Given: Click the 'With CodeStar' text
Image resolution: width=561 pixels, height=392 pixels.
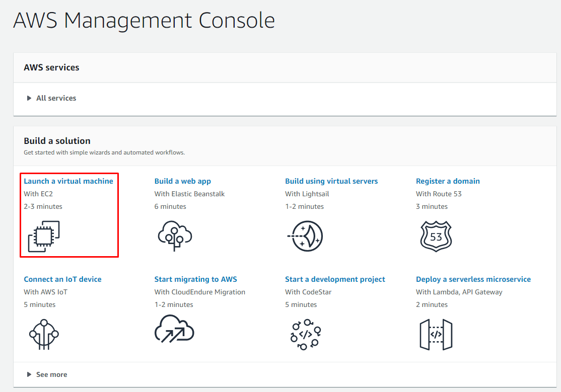Looking at the screenshot, I should (x=308, y=292).
